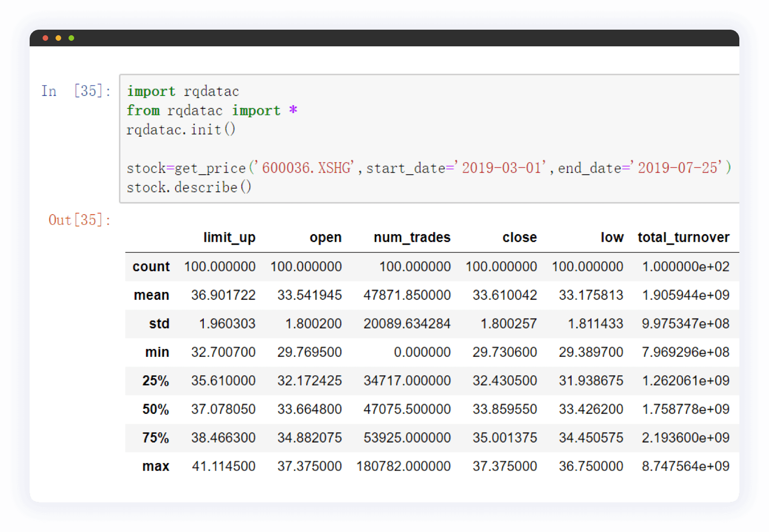Click the total_turnover column header
Viewport: 769px width, 532px height.
(683, 237)
